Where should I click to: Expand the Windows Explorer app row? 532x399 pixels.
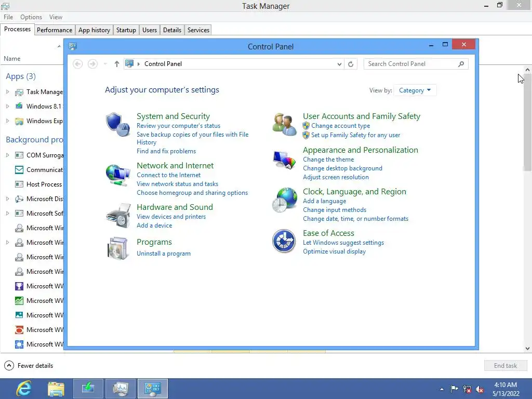coord(7,121)
